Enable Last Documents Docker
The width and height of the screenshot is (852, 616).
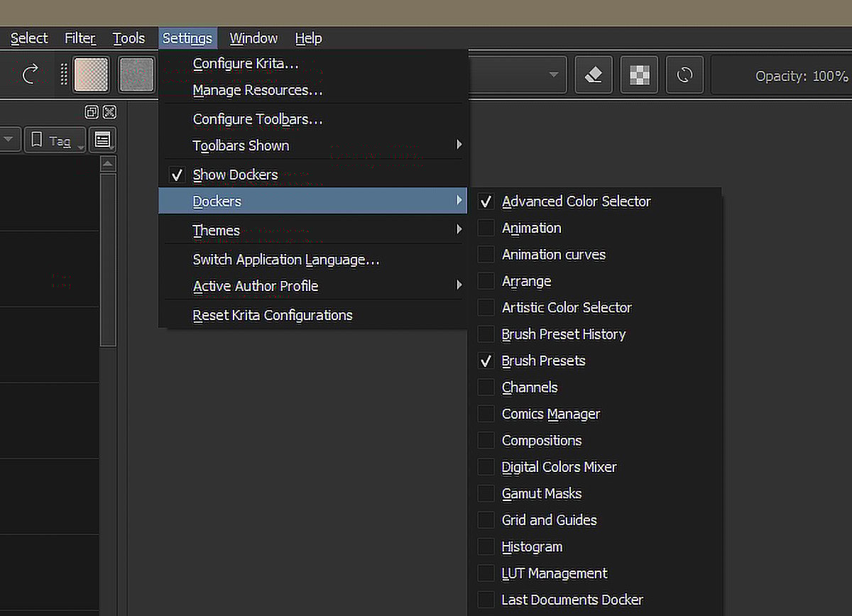point(595,600)
